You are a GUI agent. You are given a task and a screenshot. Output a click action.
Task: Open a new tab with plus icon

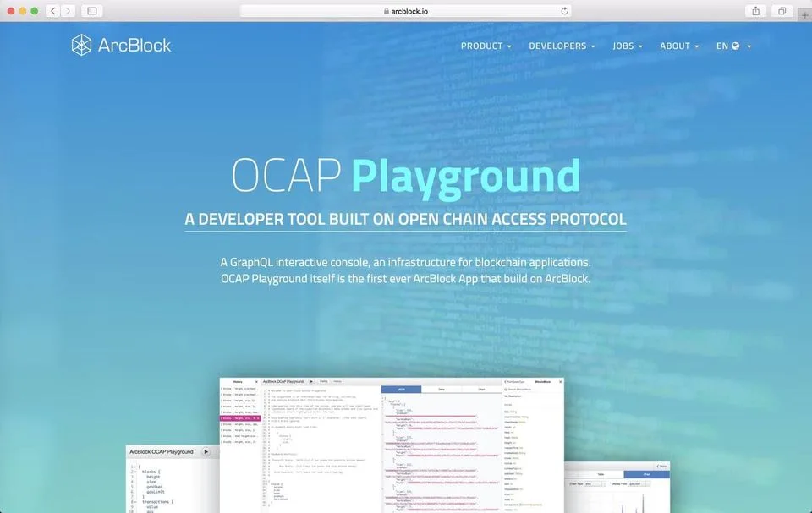804,15
